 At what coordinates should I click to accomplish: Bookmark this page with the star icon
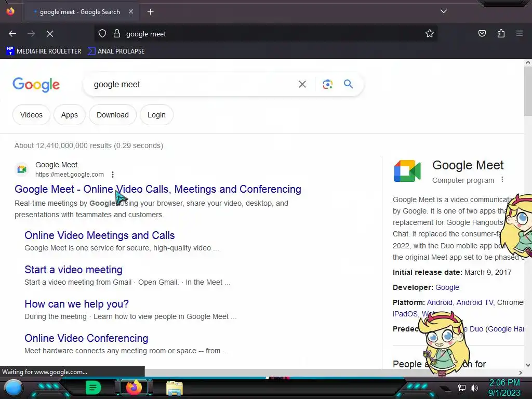point(430,34)
